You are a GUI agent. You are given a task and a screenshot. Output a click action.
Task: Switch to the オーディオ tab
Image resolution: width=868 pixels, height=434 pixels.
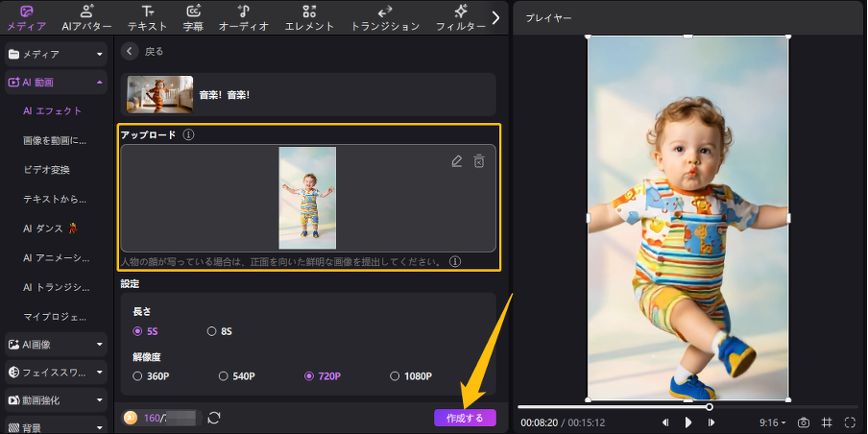(x=243, y=17)
